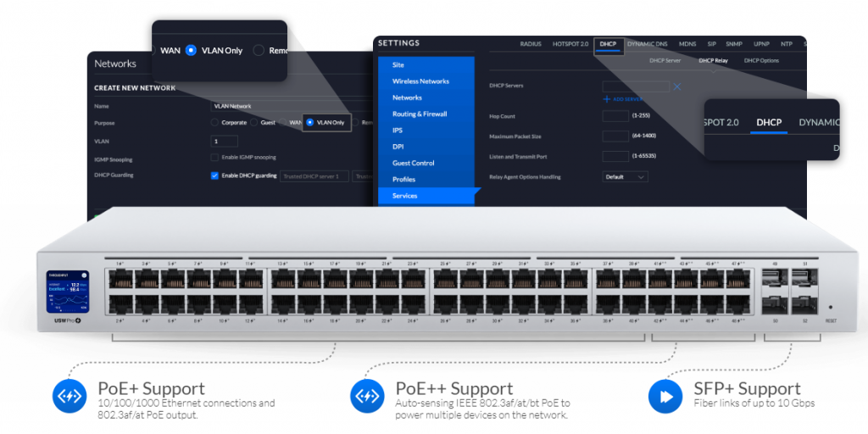The width and height of the screenshot is (868, 434).
Task: Click the Maximum Packet Size field
Action: coord(615,136)
